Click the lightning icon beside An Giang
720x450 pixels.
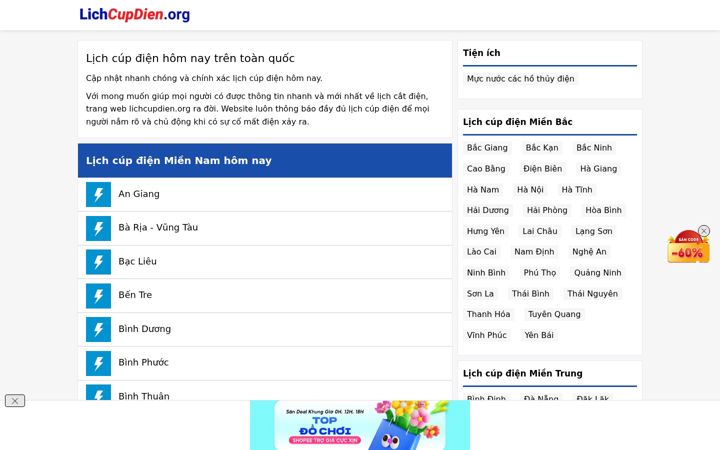click(98, 194)
